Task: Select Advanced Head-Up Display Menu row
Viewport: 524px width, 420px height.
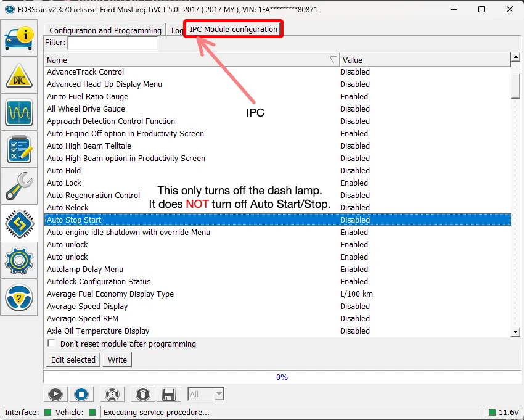Action: [x=277, y=84]
